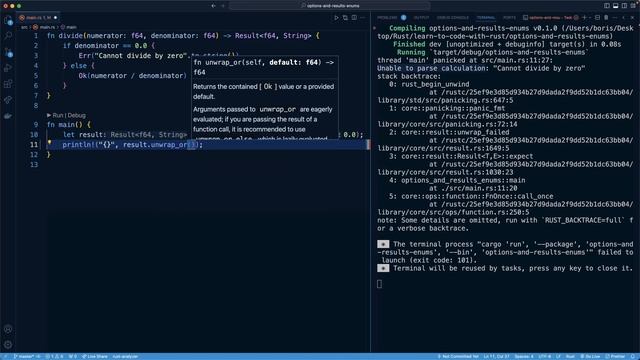Click the Split Terminal icon
640x360 pixels.
click(598, 18)
